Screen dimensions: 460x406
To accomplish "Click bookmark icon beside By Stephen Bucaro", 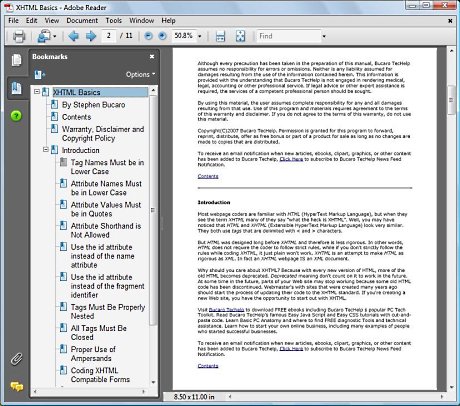I will click(54, 104).
